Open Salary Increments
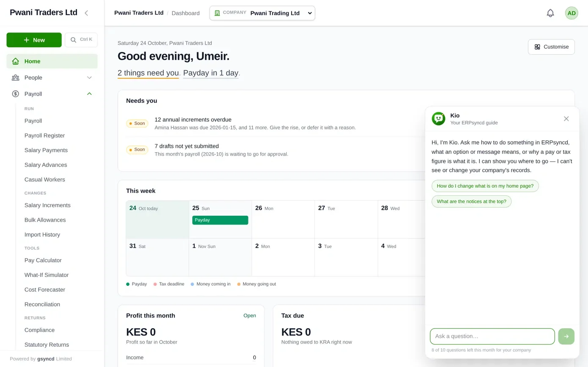 47,205
